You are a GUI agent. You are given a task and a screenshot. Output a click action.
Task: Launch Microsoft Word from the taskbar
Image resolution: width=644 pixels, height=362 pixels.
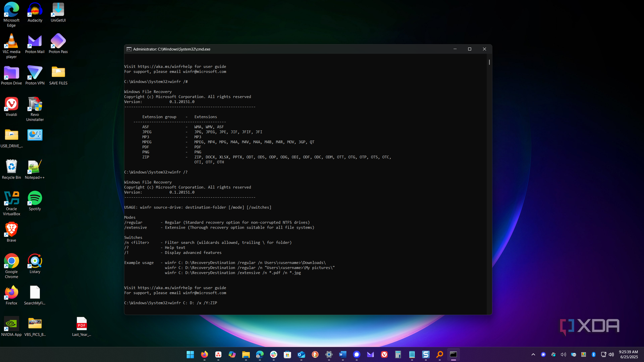point(342,355)
